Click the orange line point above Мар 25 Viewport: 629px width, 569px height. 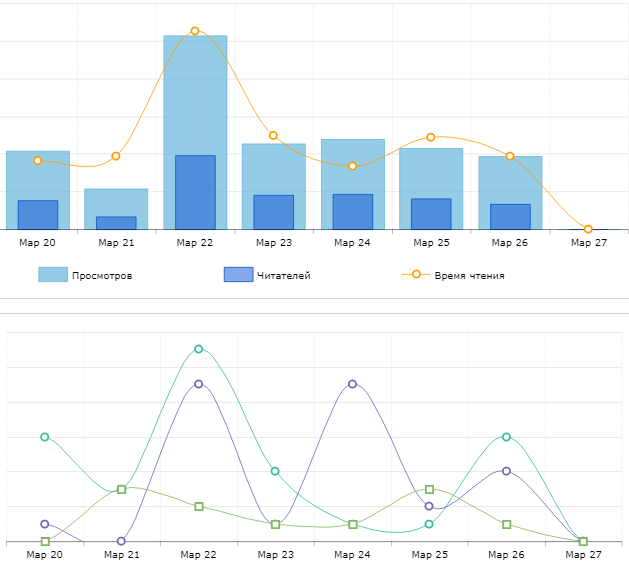pyautogui.click(x=431, y=137)
